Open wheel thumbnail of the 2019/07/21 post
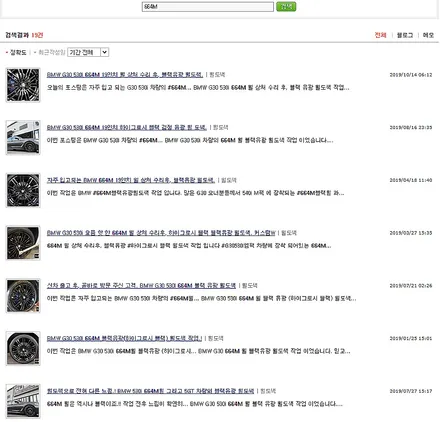 23,296
